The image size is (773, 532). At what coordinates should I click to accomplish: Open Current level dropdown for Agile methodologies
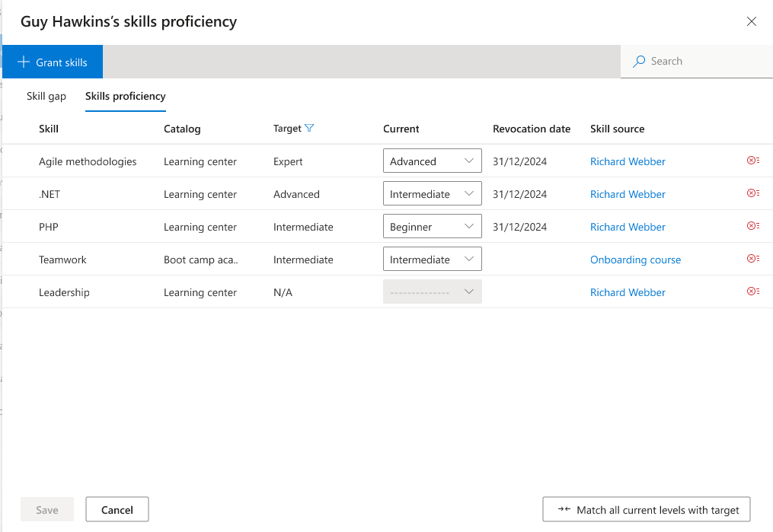click(432, 161)
